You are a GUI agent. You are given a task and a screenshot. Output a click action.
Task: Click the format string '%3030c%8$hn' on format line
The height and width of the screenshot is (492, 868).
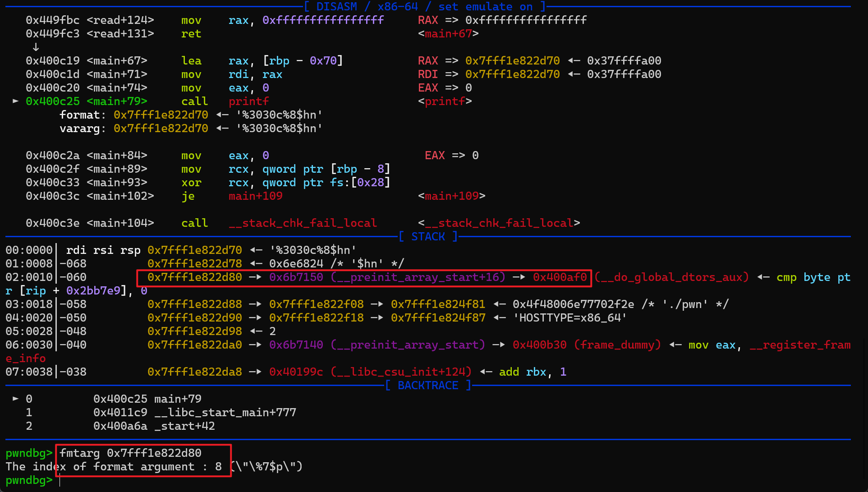[x=279, y=115]
